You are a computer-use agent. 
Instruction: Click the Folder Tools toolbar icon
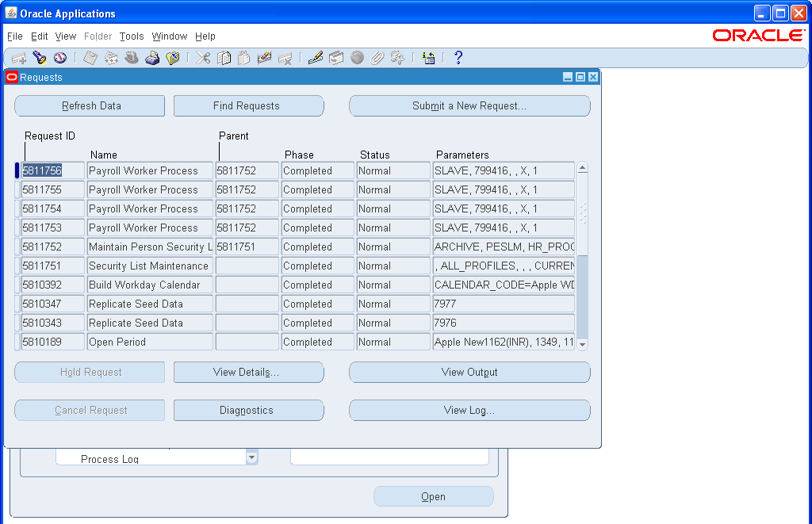[174, 58]
